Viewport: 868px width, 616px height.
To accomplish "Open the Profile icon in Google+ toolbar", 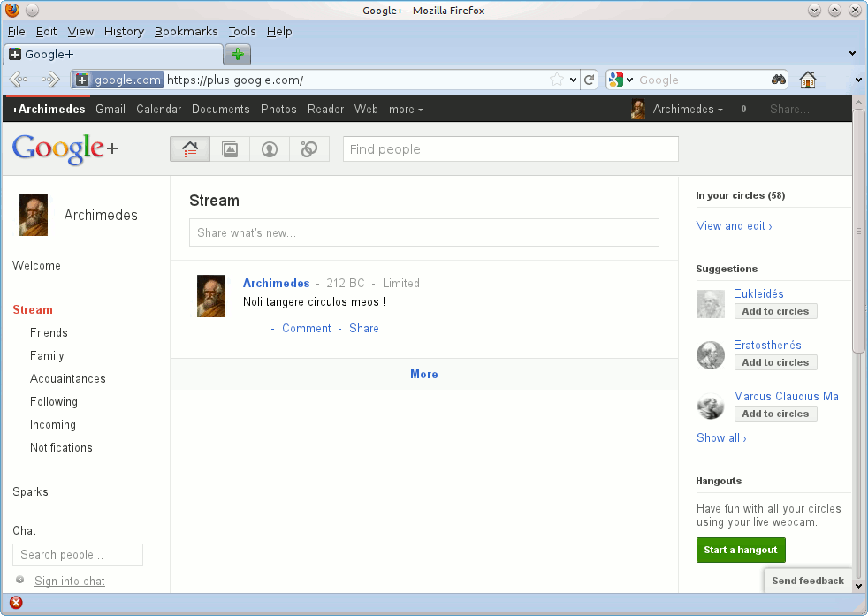I will pos(270,148).
